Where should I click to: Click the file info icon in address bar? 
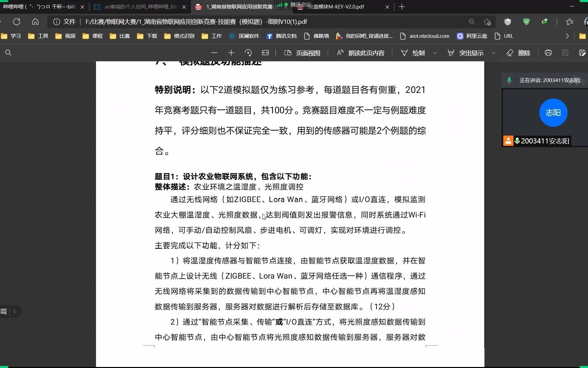coord(56,22)
